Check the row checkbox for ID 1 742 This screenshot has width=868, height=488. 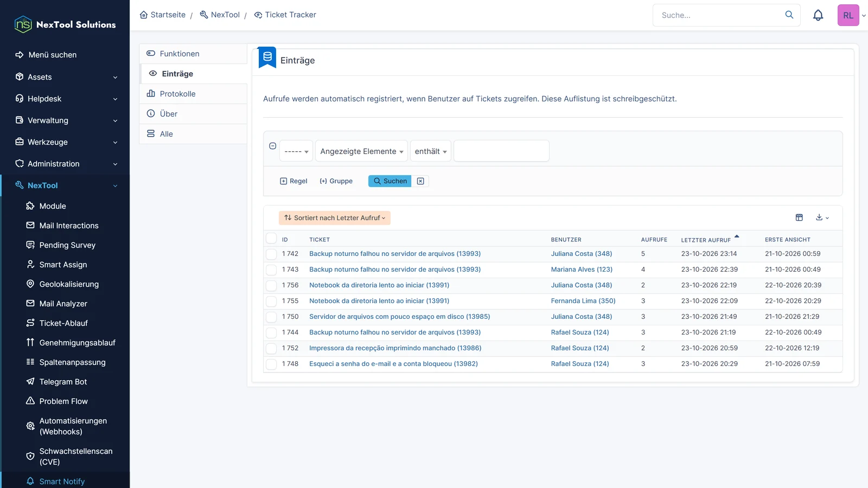click(271, 254)
